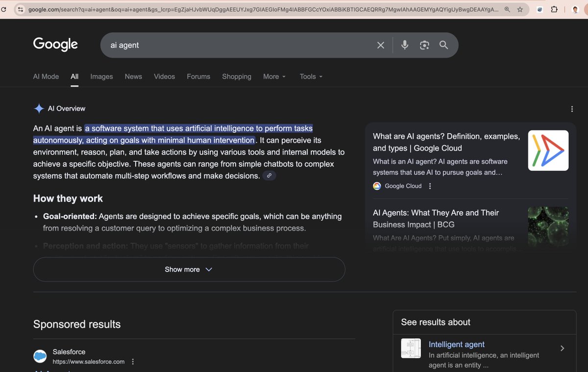Click the AI Overview sparkle icon
Screen dimensions: 588x372
[38, 108]
